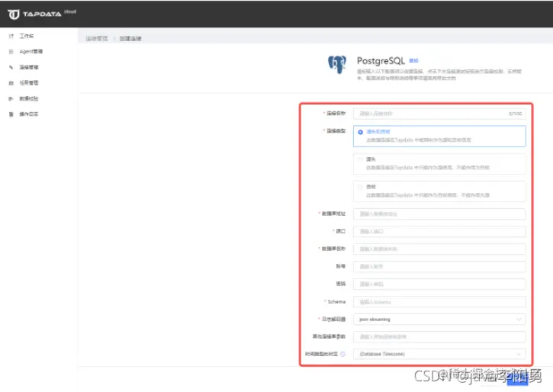Click the 任务管理 sidebar icon
Image resolution: width=553 pixels, height=392 pixels.
[x=11, y=83]
